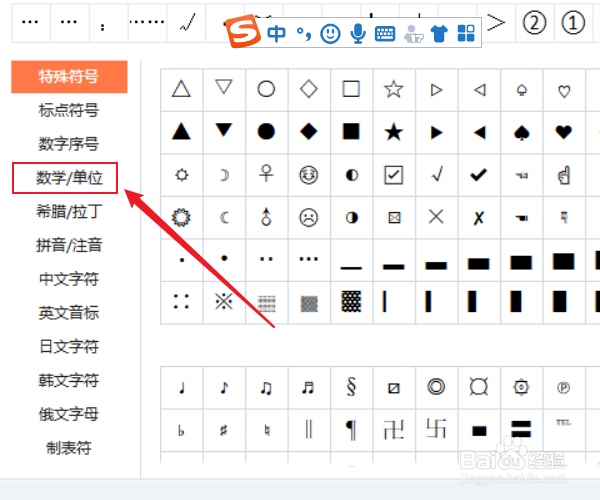This screenshot has width=600, height=500.
Task: Insert the four-dot ∷ symbol
Action: [181, 302]
